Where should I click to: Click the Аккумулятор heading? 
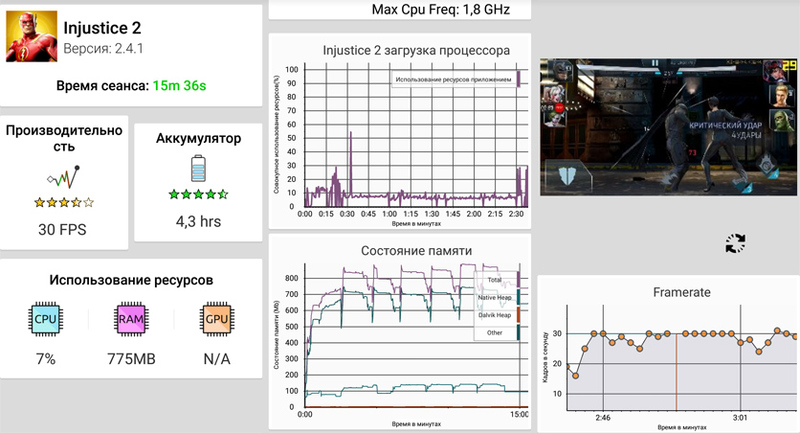pos(198,139)
